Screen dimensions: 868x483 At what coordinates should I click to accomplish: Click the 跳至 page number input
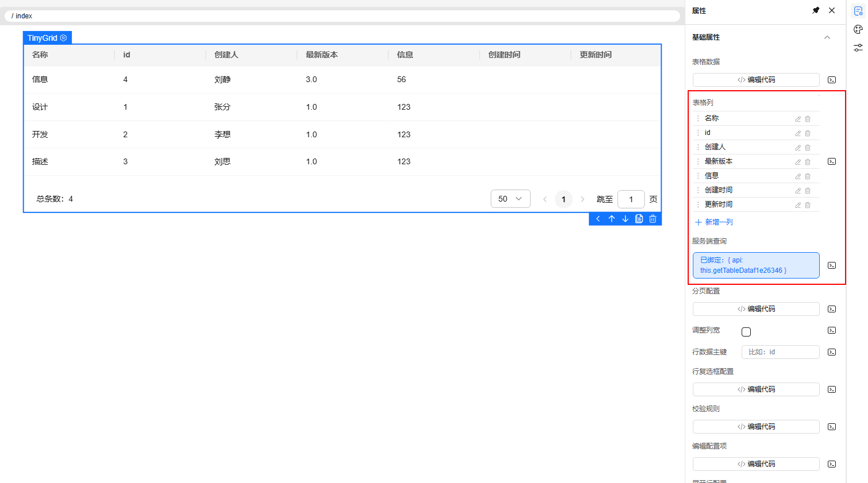(631, 199)
